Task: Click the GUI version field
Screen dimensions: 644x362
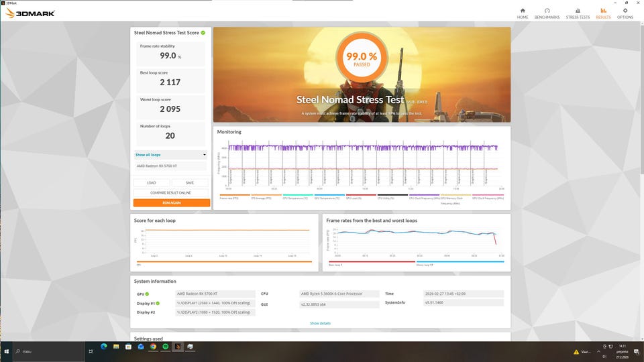Action: click(339, 304)
